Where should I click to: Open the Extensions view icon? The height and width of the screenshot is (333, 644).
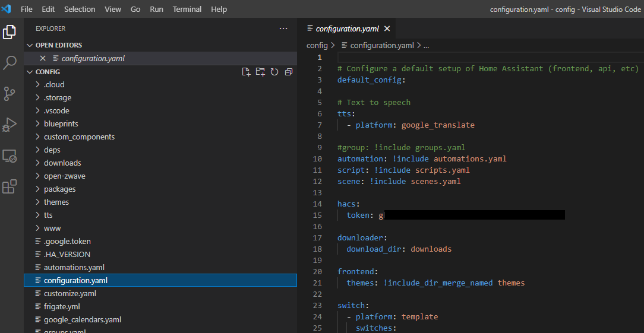click(10, 186)
